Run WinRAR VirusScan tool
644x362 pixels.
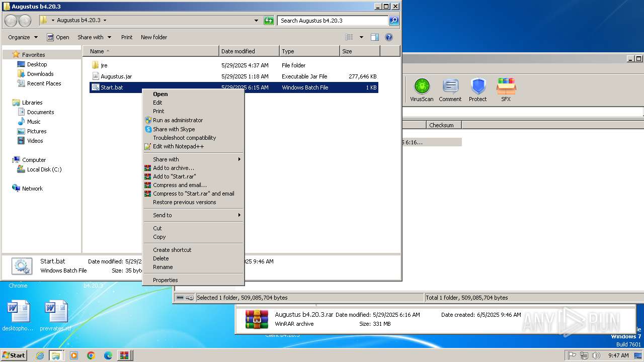(422, 90)
